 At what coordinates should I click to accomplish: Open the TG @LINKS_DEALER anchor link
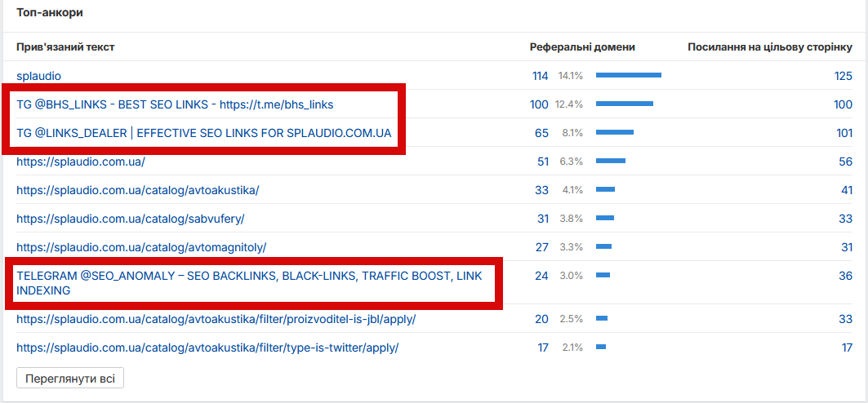pyautogui.click(x=203, y=133)
